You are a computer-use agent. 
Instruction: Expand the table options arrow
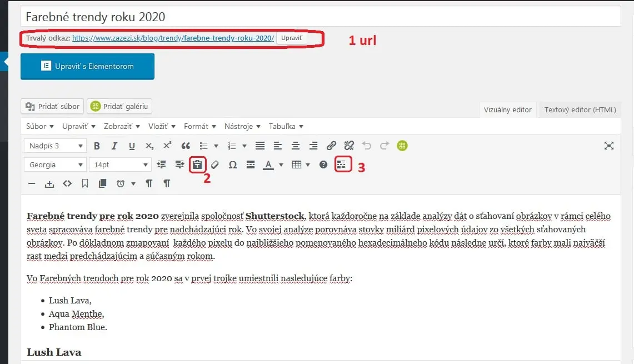308,164
